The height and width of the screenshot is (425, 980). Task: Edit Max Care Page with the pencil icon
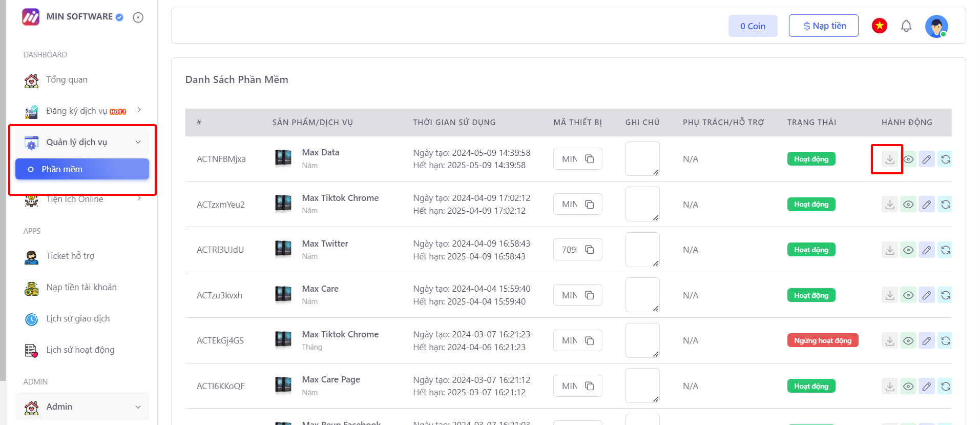927,386
